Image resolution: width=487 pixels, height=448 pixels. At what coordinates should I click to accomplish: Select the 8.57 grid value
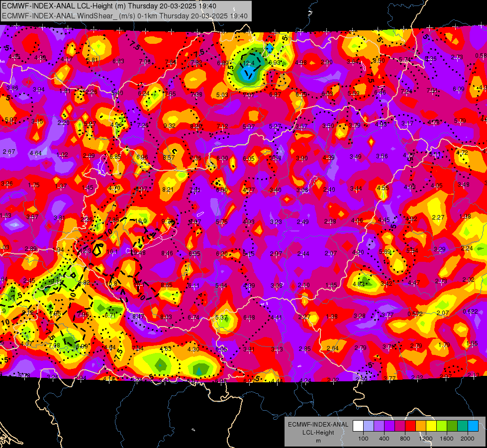[x=169, y=158]
